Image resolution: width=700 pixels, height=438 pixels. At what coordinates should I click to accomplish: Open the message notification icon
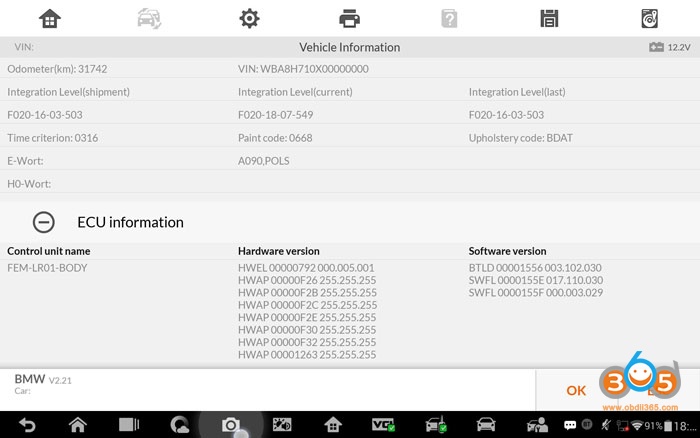(x=570, y=425)
